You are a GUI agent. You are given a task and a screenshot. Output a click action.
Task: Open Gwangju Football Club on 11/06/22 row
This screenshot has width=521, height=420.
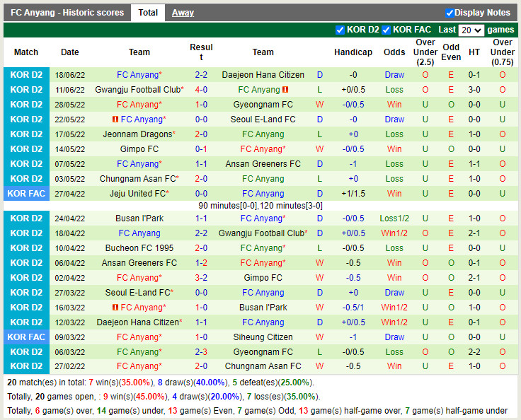click(137, 90)
